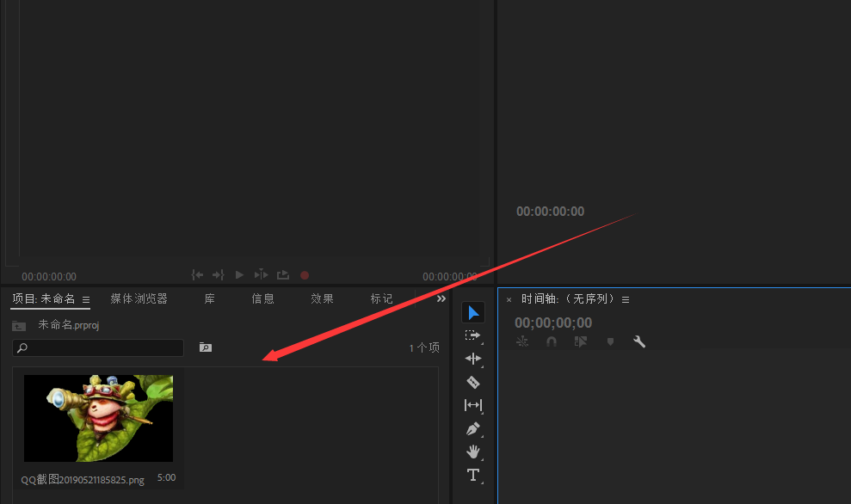Activate the Hand tool
Screen dimensions: 851x504
(x=473, y=452)
